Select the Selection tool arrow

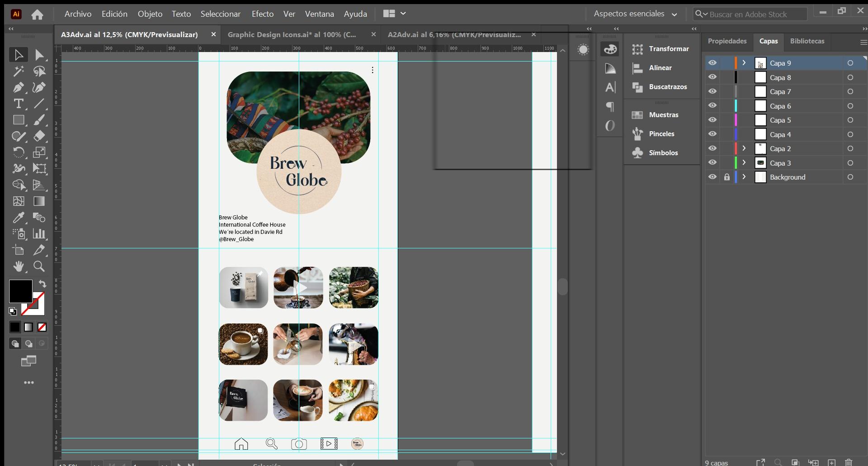[x=19, y=55]
